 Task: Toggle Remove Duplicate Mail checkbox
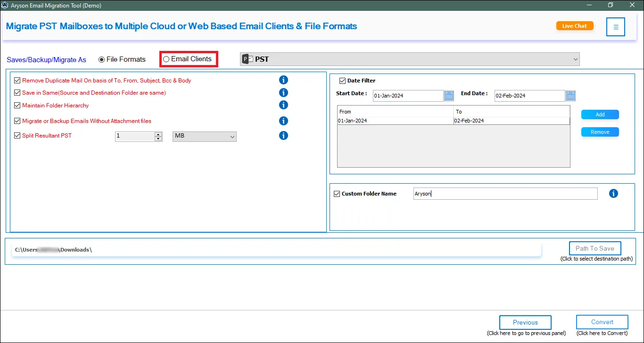tap(17, 81)
